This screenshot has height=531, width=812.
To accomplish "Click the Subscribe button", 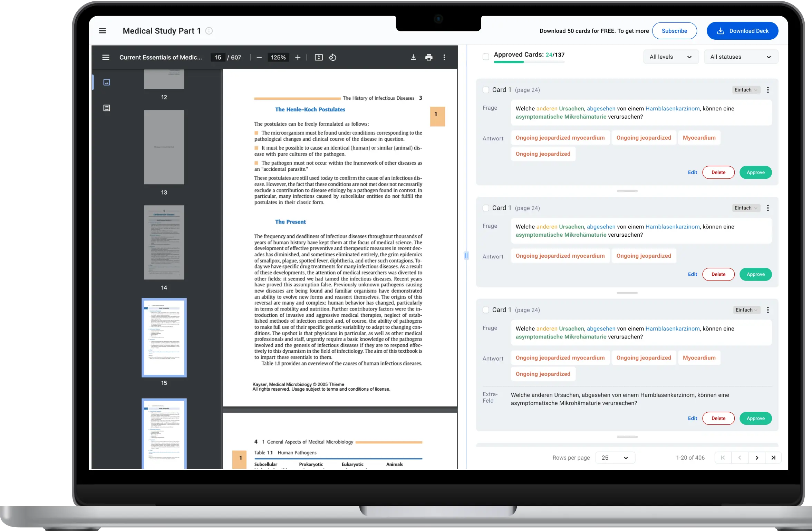I will click(674, 31).
